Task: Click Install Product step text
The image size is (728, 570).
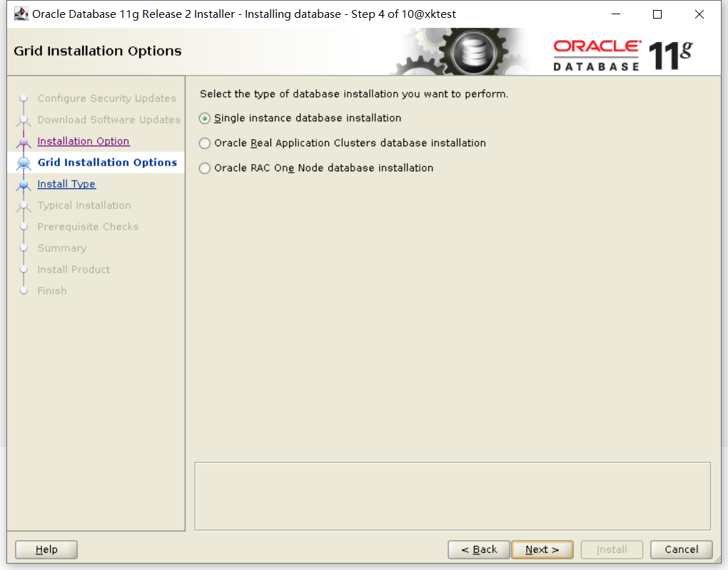Action: (x=74, y=270)
